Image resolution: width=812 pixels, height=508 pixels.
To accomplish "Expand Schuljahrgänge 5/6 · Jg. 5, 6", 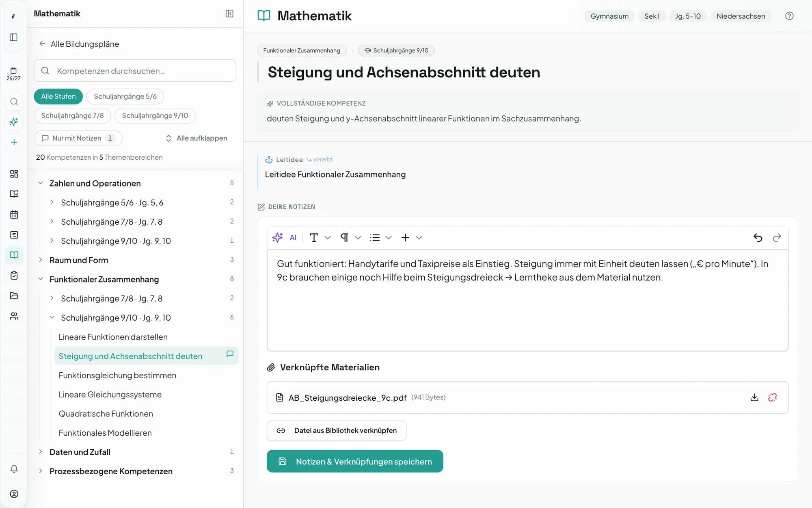I will [x=52, y=202].
